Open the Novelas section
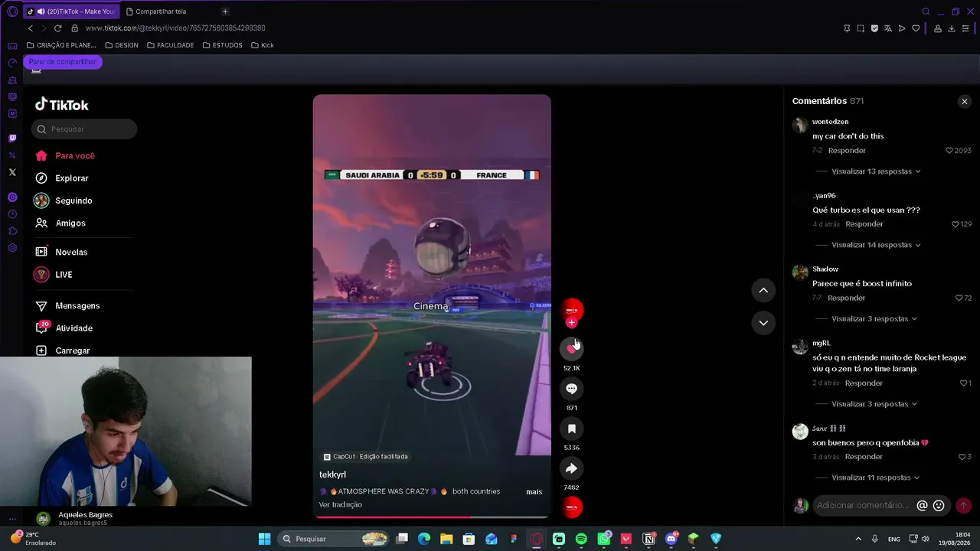 (71, 252)
